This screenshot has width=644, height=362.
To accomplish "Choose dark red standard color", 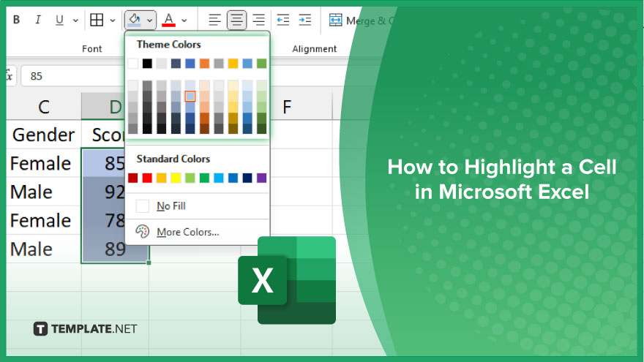I will coord(132,178).
